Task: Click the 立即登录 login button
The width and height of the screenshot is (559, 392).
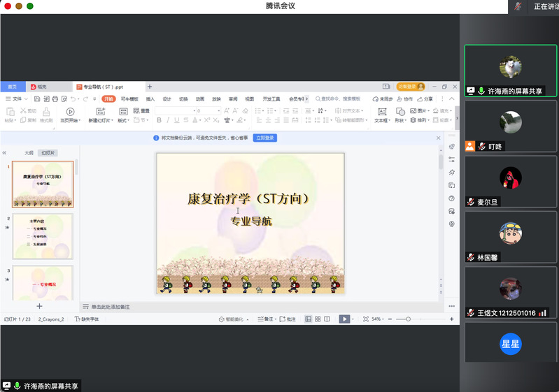Action: click(x=264, y=138)
